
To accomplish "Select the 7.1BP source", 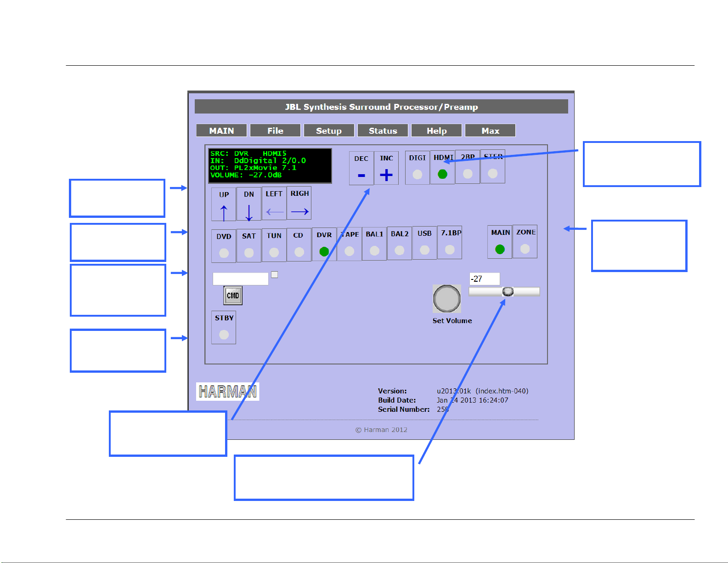I will [x=450, y=242].
